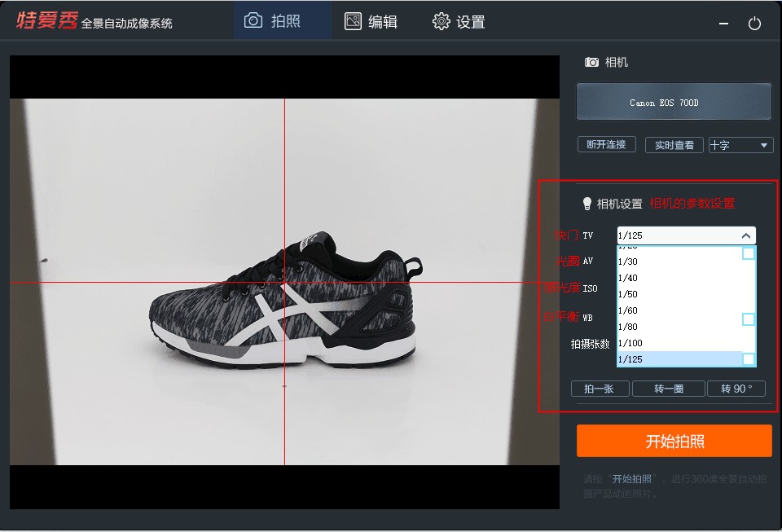The height and width of the screenshot is (532, 782).
Task: Pick the 1/100 shutter option
Action: (x=679, y=342)
